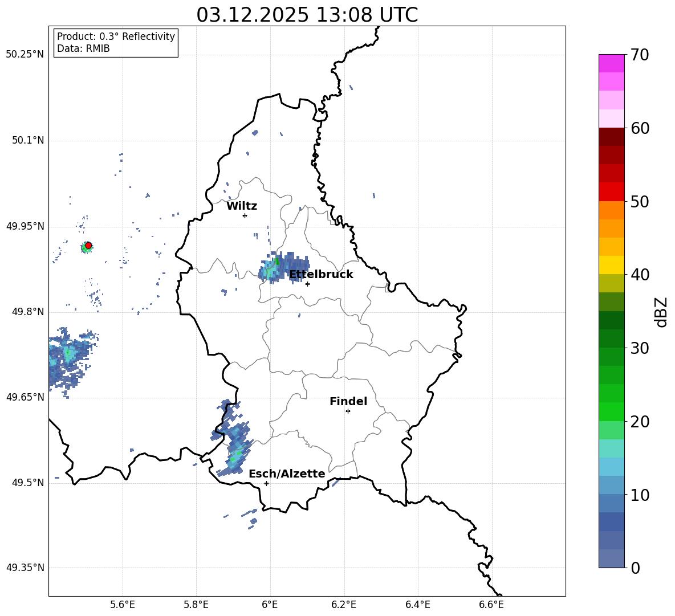675x616 pixels.
Task: Click the Esch/Alzette station cross marker
Action: 266,483
